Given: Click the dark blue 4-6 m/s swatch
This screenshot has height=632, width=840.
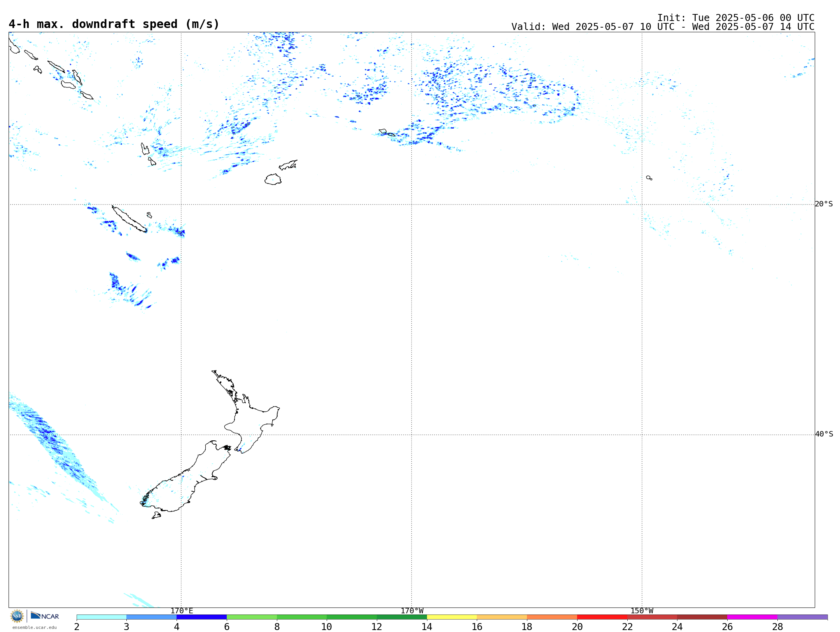Looking at the screenshot, I should click(x=201, y=617).
